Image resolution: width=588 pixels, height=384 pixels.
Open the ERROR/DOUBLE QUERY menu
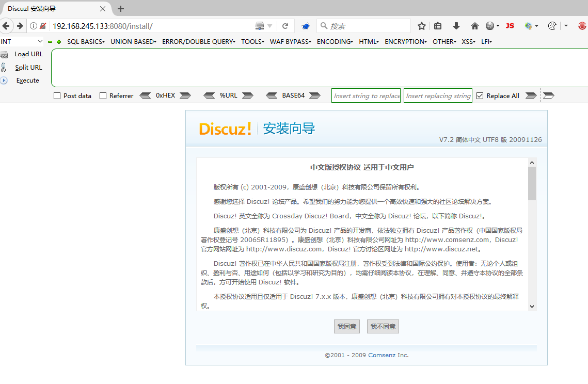199,42
